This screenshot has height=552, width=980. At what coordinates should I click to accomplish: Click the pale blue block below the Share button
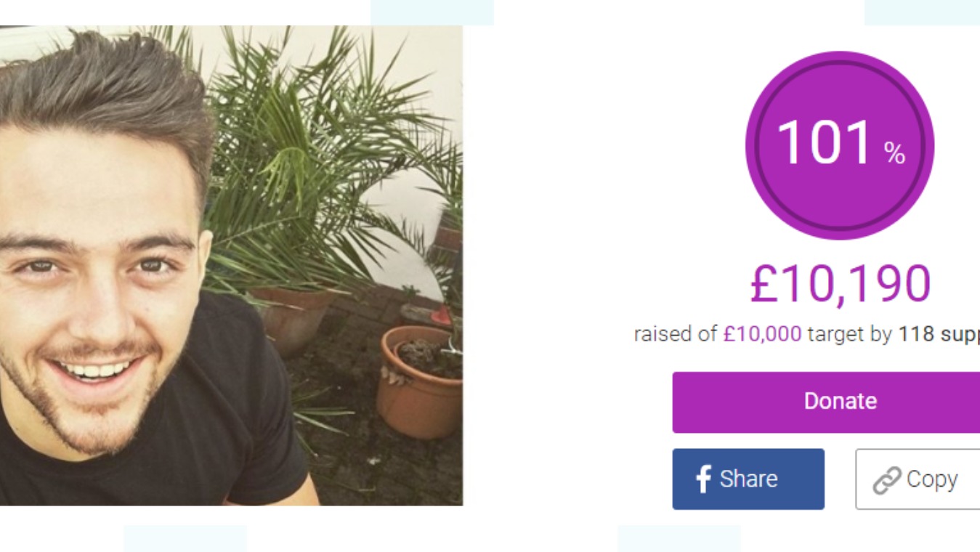click(679, 539)
